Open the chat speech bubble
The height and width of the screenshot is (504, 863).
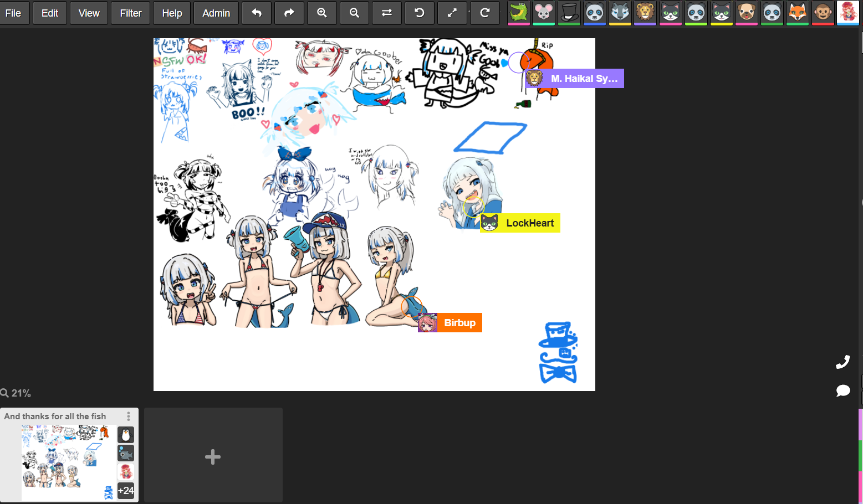tap(842, 391)
